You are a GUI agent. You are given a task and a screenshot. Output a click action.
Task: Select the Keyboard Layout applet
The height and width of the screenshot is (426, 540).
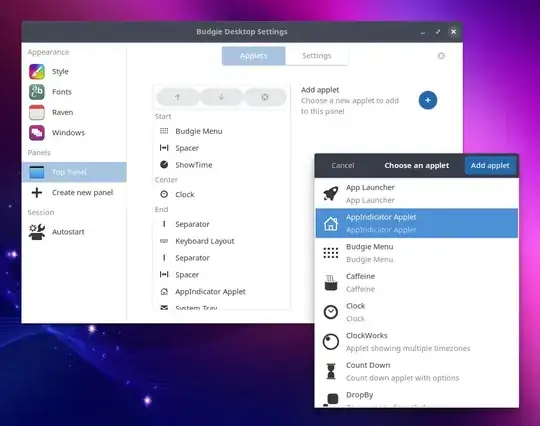[x=221, y=241]
